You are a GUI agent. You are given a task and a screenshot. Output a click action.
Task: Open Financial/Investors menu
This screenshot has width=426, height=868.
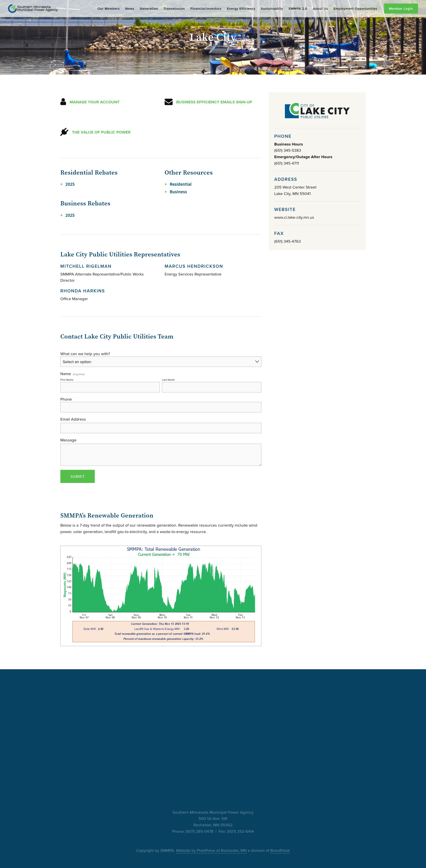[x=206, y=9]
